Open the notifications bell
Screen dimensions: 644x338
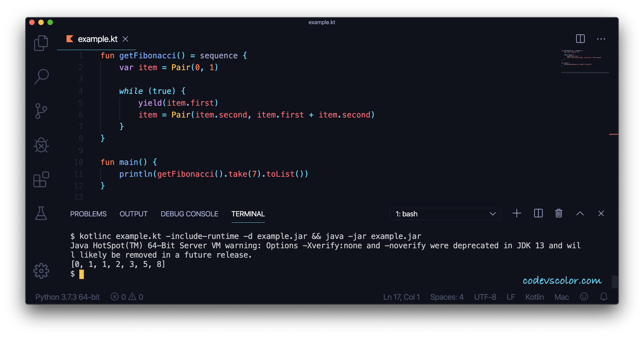coord(603,297)
